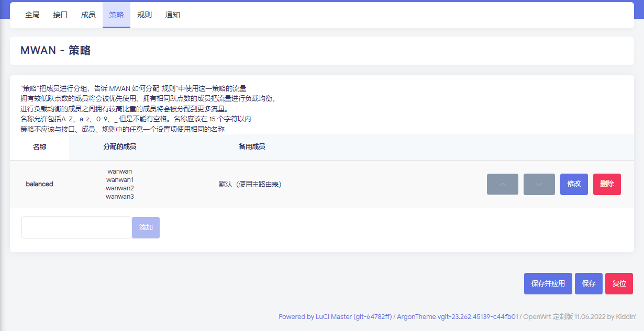
Task: Click the 保存并应用 button
Action: (548, 283)
